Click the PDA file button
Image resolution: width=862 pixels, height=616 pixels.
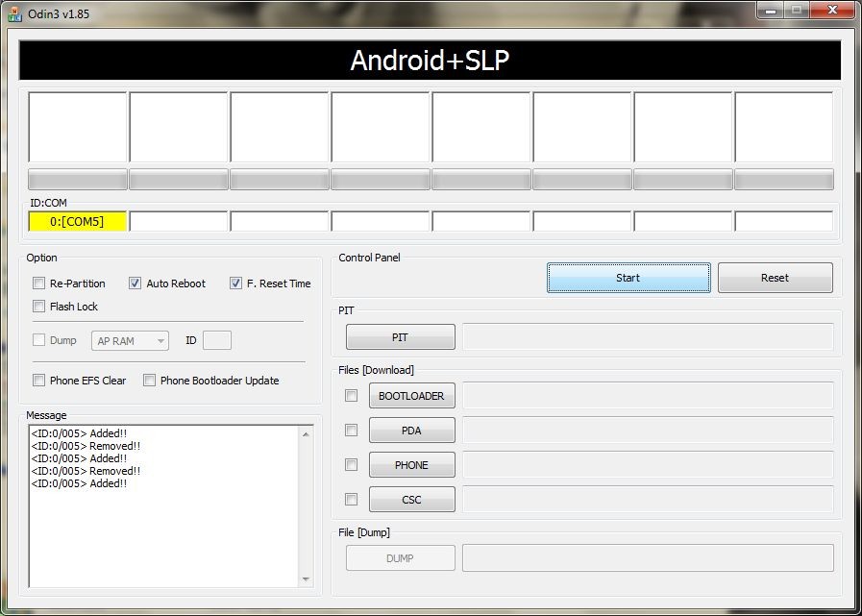coord(411,431)
